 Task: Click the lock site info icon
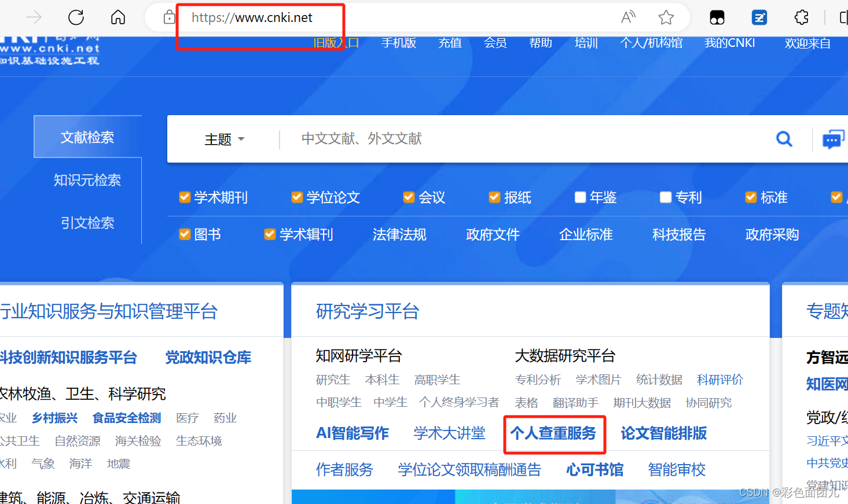[169, 17]
